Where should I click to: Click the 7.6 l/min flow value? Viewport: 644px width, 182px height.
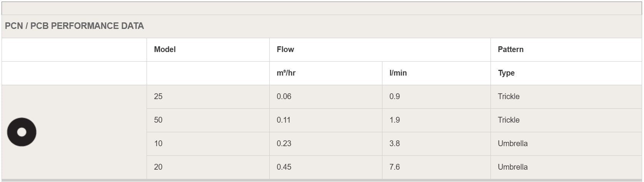click(x=394, y=167)
